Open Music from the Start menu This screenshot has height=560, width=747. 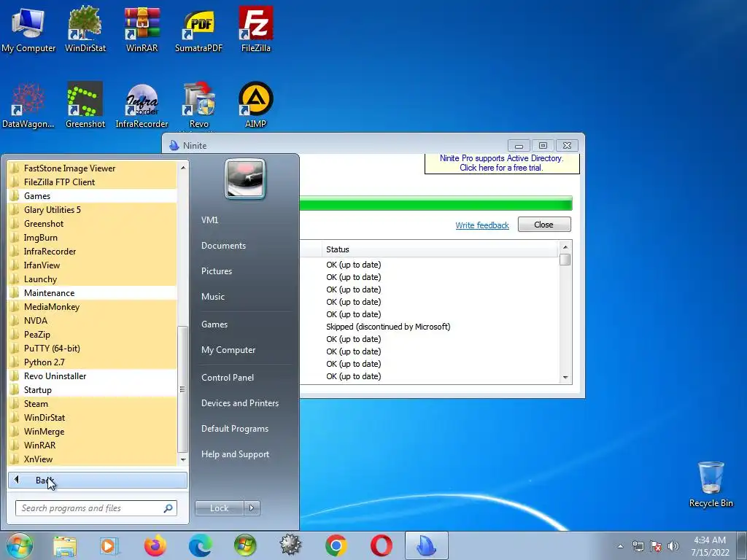[x=213, y=296]
